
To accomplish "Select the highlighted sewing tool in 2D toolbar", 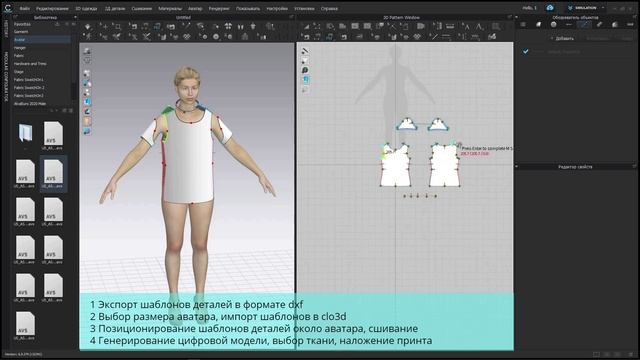I will tap(330, 37).
